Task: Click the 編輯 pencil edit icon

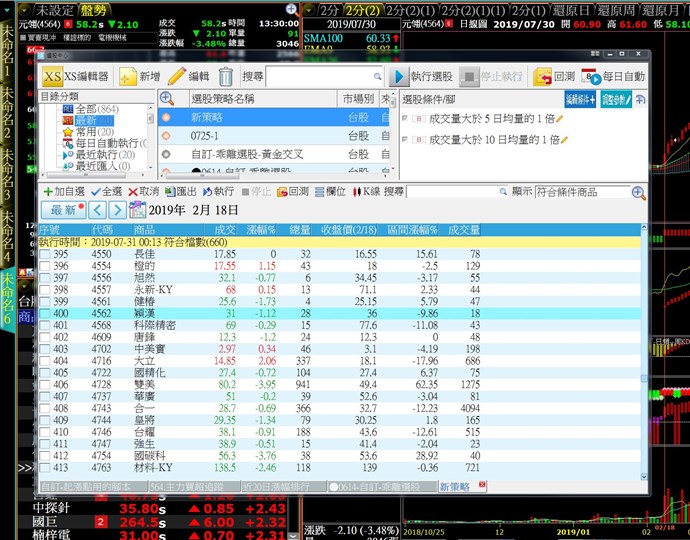Action: coord(177,76)
